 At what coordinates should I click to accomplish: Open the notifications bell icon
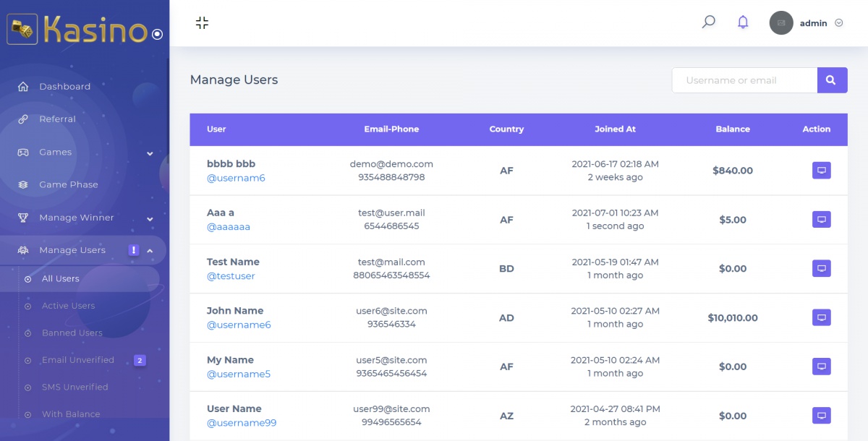point(743,22)
